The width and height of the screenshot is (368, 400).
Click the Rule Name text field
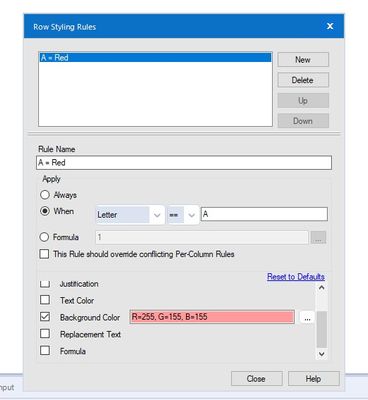click(x=184, y=163)
